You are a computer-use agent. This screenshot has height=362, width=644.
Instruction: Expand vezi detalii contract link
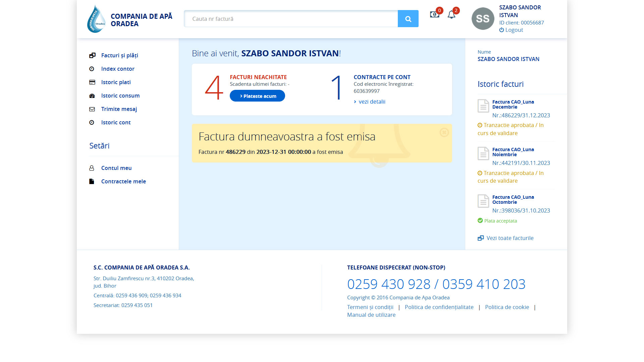pyautogui.click(x=372, y=102)
